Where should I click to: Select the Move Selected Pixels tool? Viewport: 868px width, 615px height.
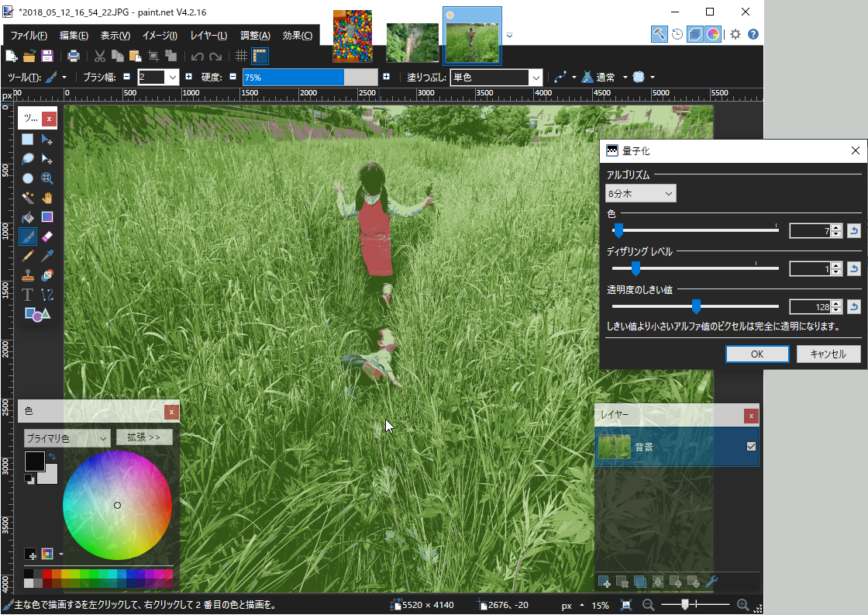[47, 140]
